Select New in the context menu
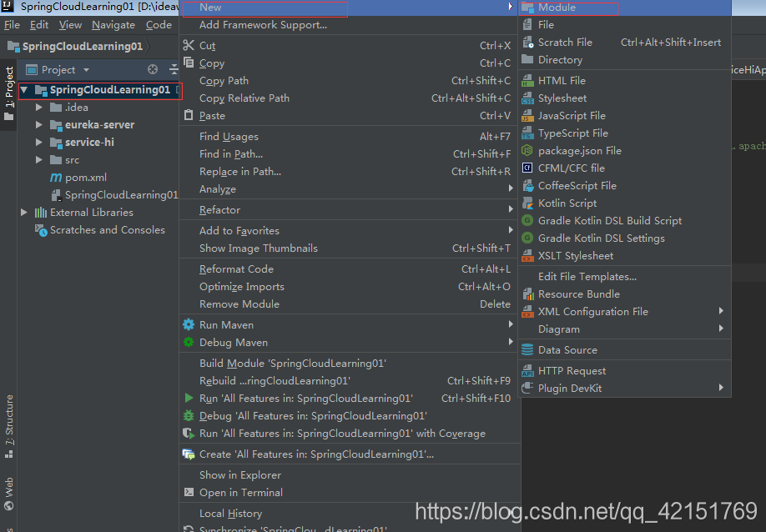Viewport: 766px width, 532px height. (349, 8)
